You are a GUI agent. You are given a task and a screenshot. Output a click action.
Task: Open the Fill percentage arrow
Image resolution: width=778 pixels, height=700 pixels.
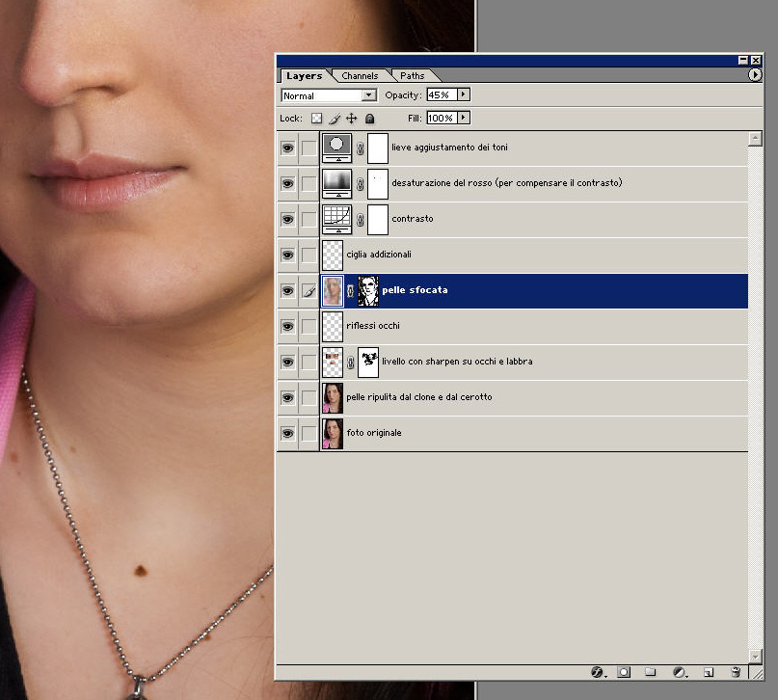click(x=464, y=118)
